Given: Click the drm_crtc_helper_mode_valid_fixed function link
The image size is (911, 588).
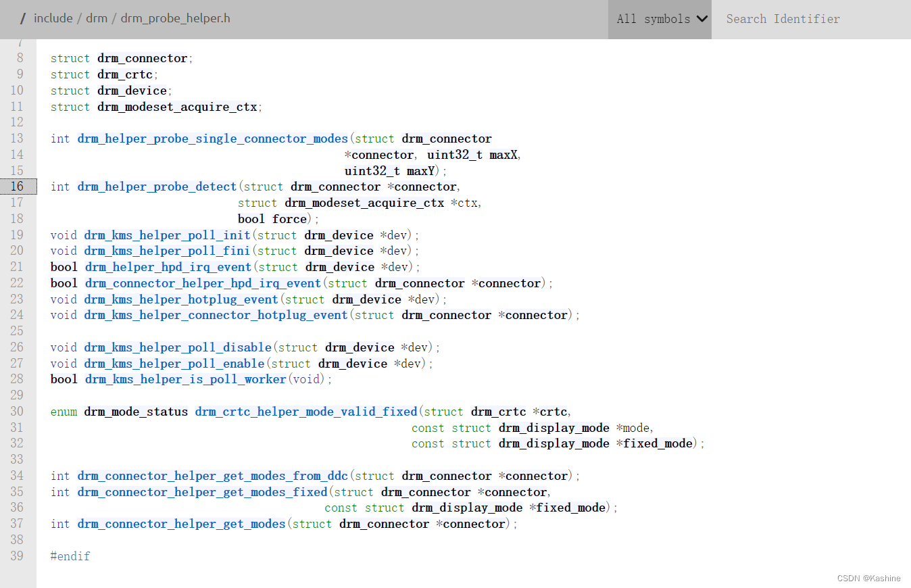Looking at the screenshot, I should pyautogui.click(x=306, y=412).
